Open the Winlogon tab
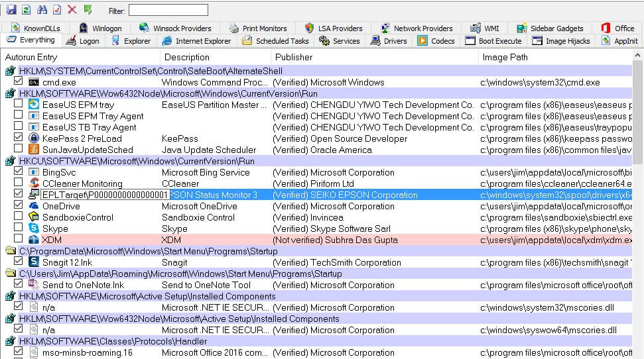The image size is (644, 359). coord(101,28)
